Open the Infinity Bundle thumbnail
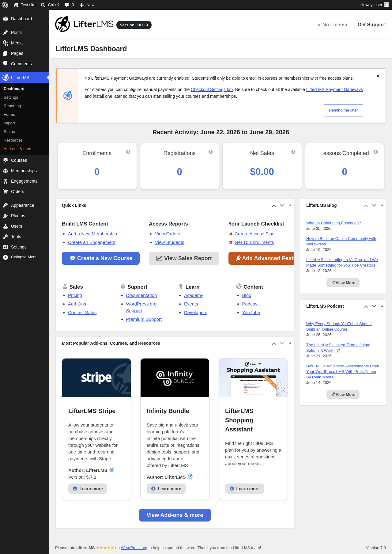Screen dimensions: 392x554 coord(175,378)
